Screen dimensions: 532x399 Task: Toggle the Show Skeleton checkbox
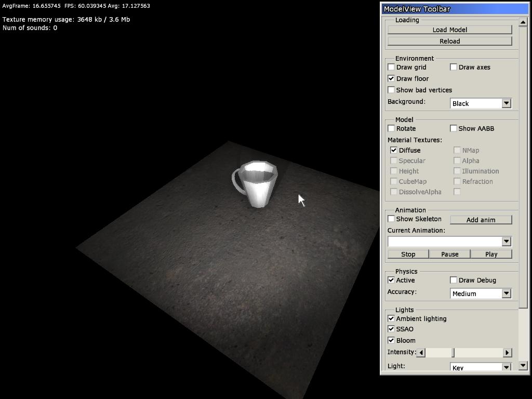point(391,219)
